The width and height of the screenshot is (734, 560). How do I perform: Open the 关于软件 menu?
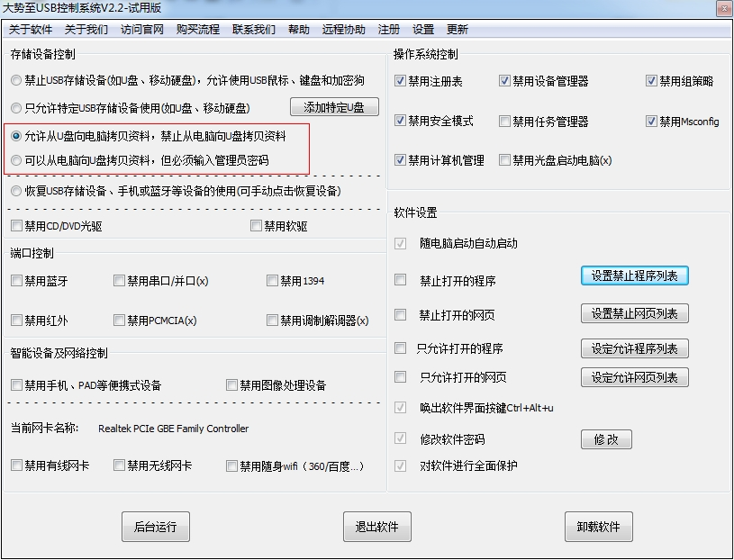point(31,30)
